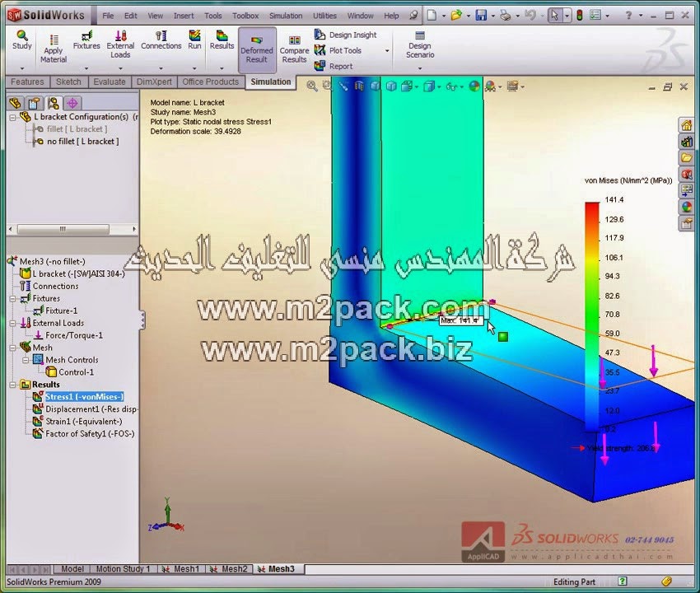Select fillet configuration
The image size is (700, 593).
pyautogui.click(x=77, y=128)
